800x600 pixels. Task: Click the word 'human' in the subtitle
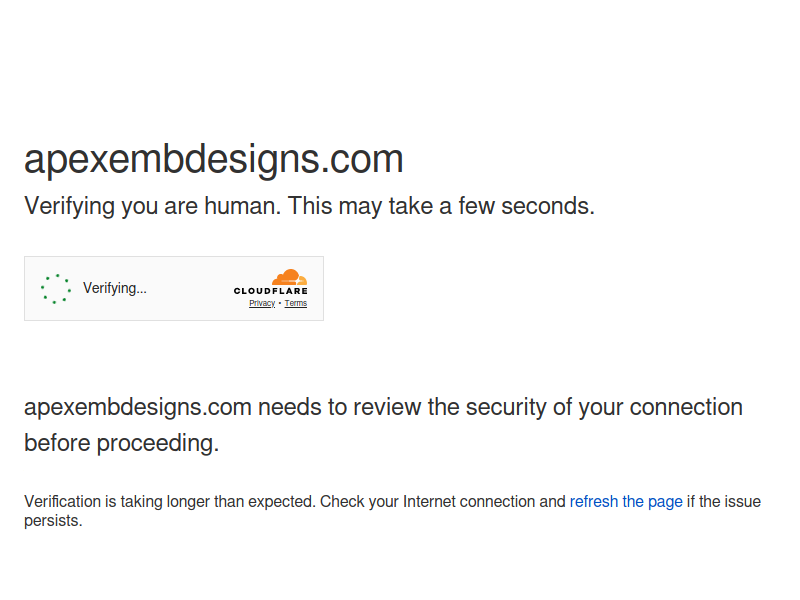pos(242,206)
